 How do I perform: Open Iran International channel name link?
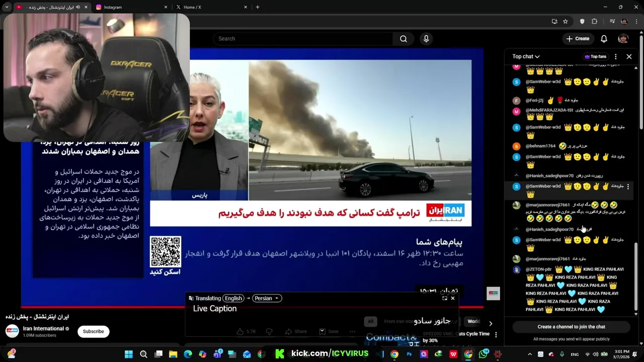[x=43, y=328]
